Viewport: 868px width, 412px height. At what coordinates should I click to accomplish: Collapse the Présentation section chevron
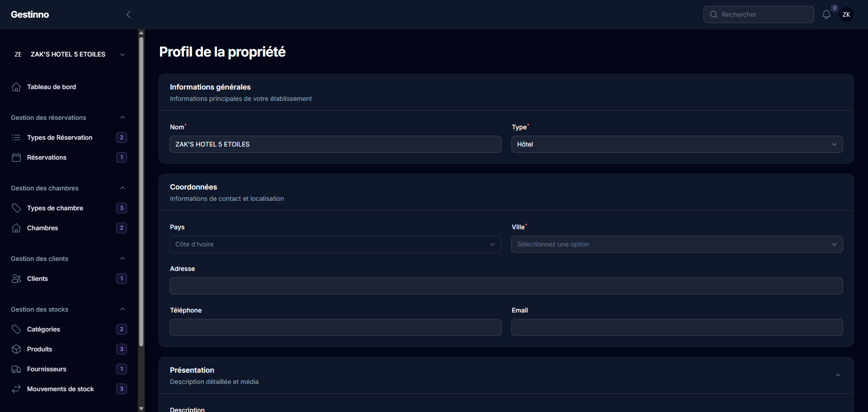[838, 375]
